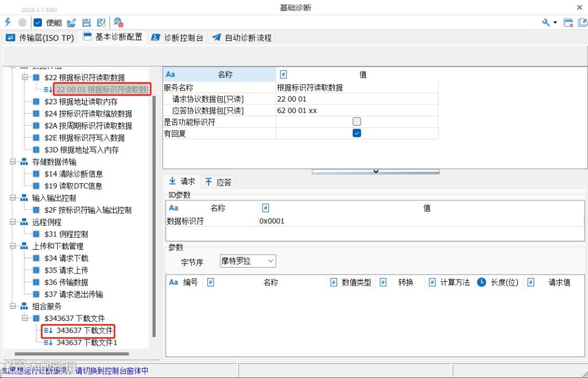Viewport: 588px width, 378px height.
Task: Click the 组合服务 group folder icon
Action: pyautogui.click(x=24, y=306)
